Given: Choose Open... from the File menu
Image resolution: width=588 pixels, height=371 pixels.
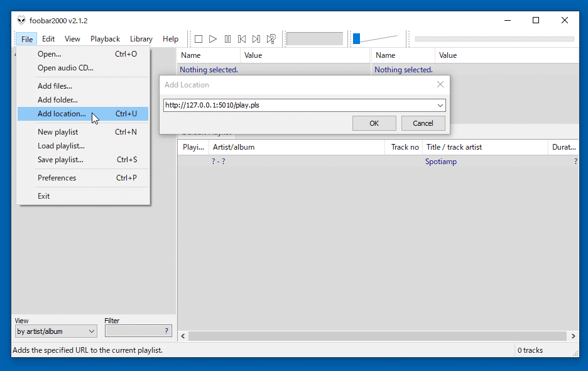Looking at the screenshot, I should (x=83, y=54).
